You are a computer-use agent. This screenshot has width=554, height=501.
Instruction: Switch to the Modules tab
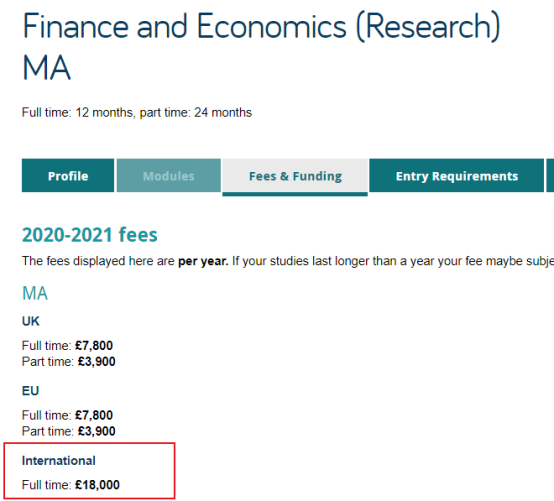[169, 176]
